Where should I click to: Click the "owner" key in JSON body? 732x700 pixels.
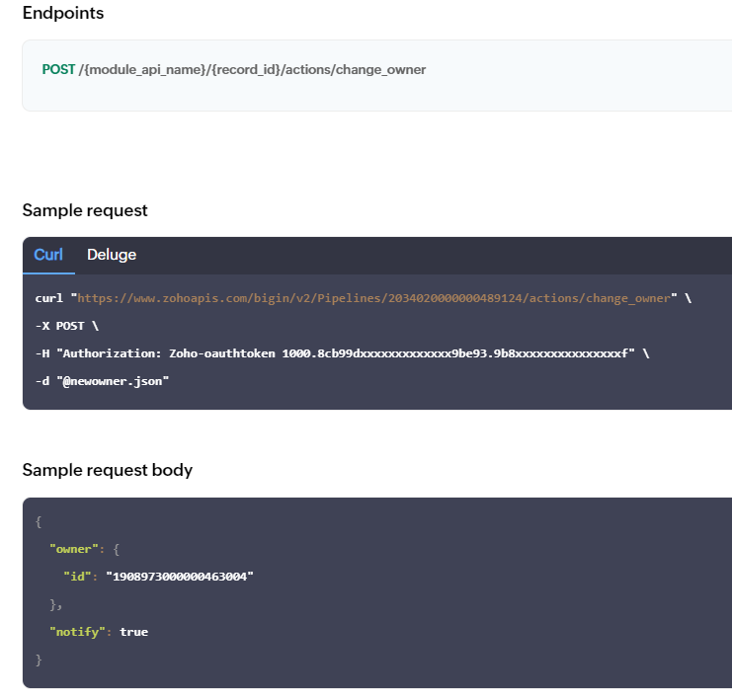pos(74,549)
